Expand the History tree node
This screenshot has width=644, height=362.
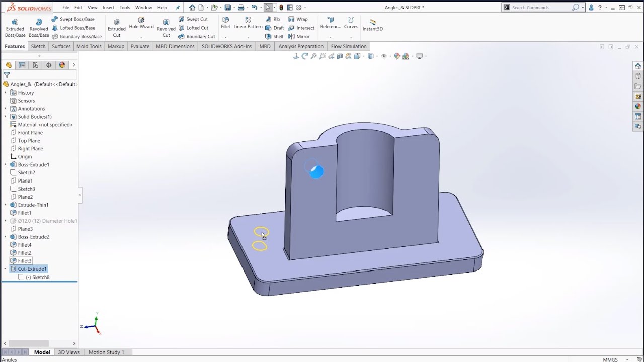click(6, 93)
